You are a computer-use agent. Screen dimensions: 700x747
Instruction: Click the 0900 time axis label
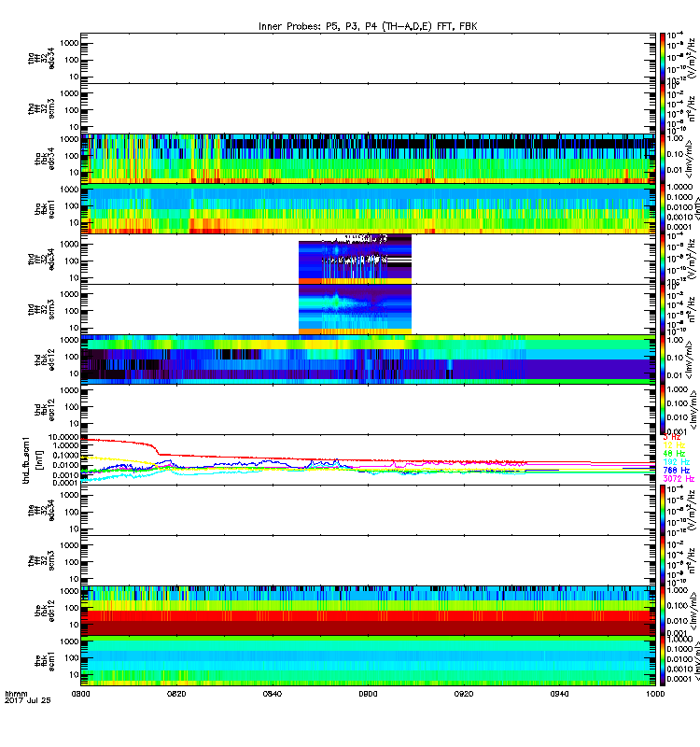click(x=368, y=694)
